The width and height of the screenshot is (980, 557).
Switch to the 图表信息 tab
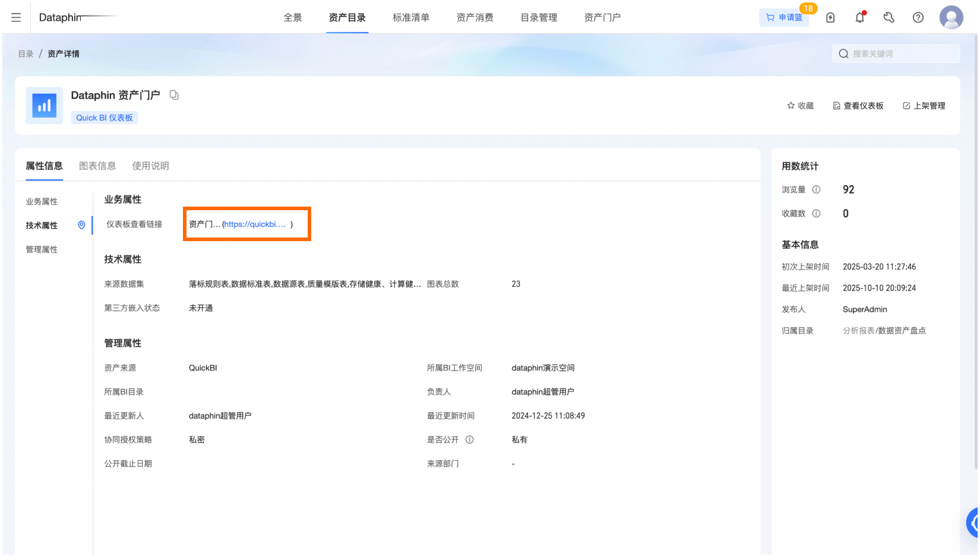[97, 166]
